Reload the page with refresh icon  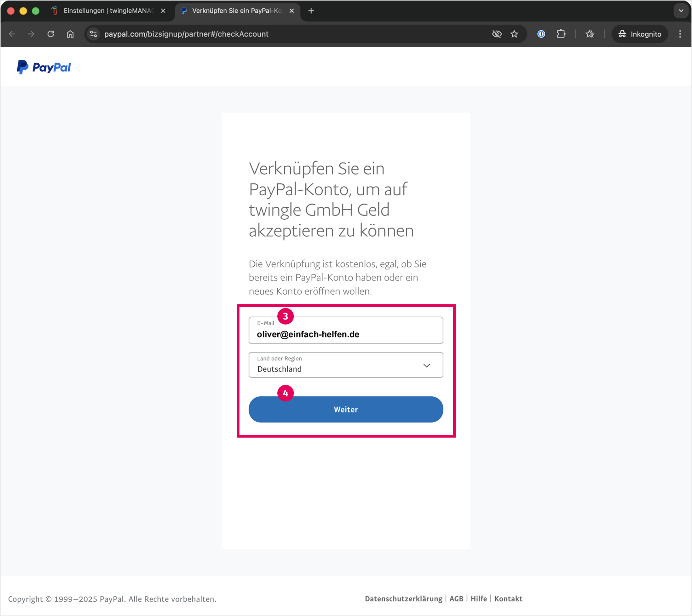51,34
